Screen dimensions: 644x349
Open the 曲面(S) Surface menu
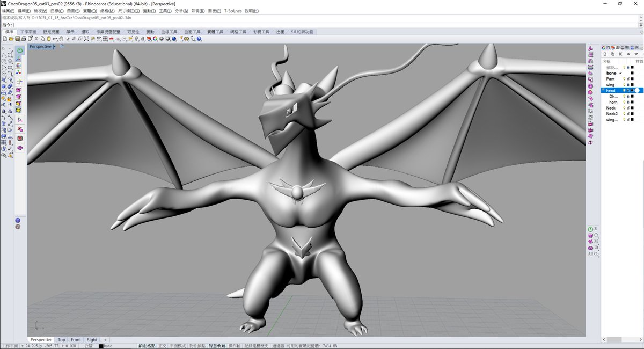[75, 11]
